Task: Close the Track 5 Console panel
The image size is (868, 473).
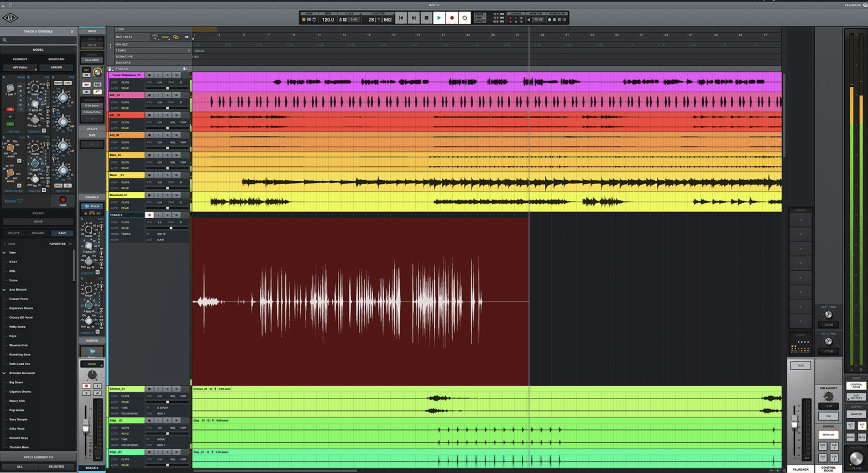Action: [72, 31]
